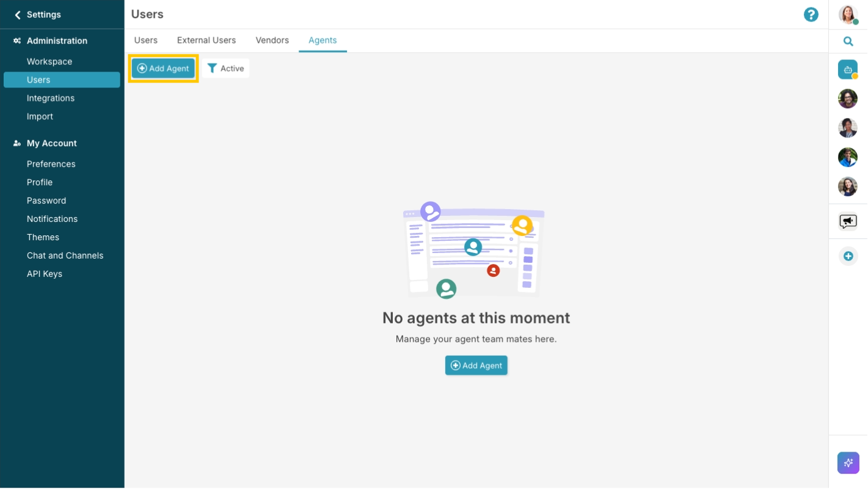Open your profile avatar at top right
The height and width of the screenshot is (489, 868).
pos(848,15)
